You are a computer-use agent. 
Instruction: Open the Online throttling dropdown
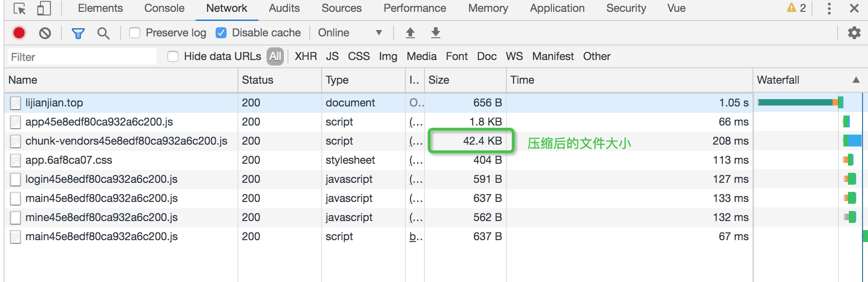click(349, 33)
